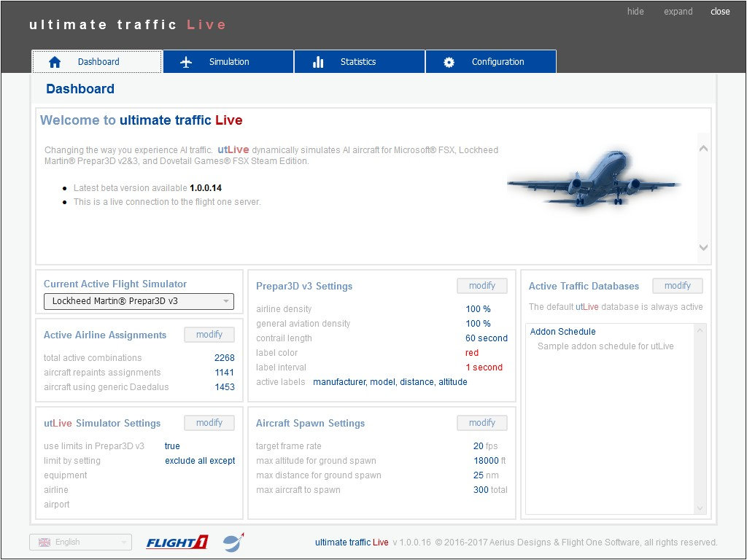Click 'live connection to flight one server' bullet
Viewport: 747px width, 560px height.
click(167, 202)
